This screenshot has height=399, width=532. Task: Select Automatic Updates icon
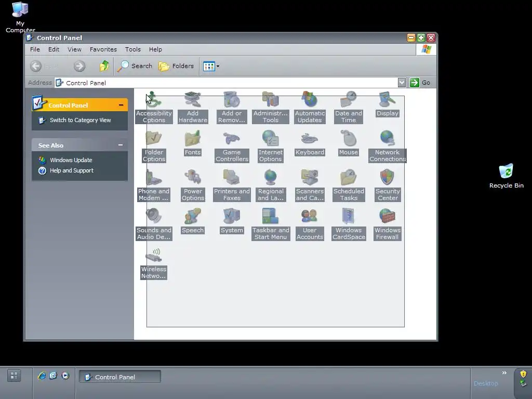[x=310, y=107]
